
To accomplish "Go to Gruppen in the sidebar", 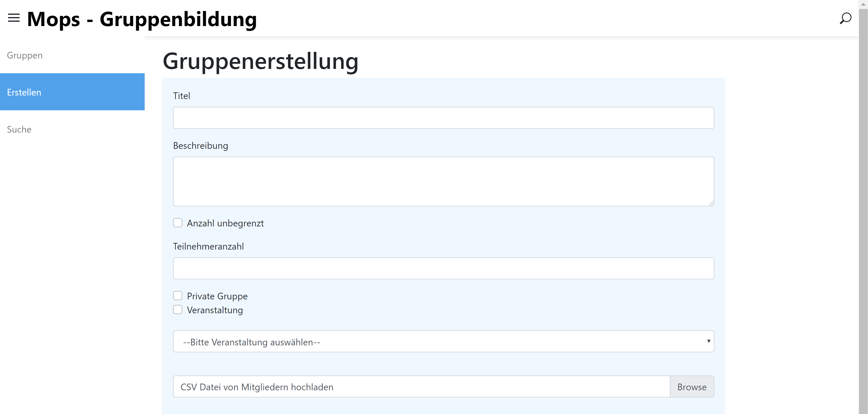I will point(25,55).
